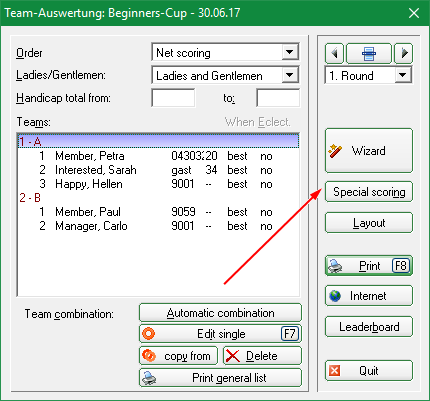The height and width of the screenshot is (401, 430).
Task: Copy team combination using copy from
Action: [x=178, y=356]
